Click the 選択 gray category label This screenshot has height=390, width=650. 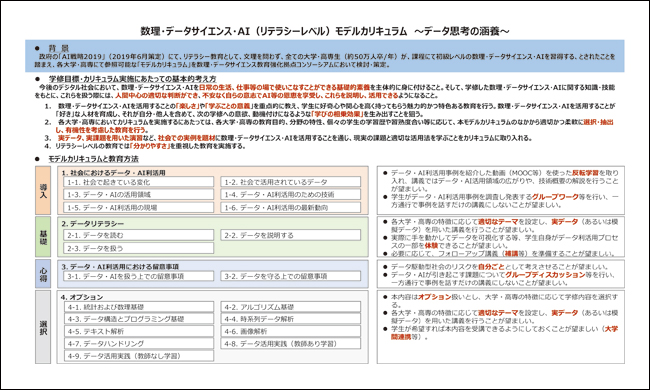tap(43, 327)
